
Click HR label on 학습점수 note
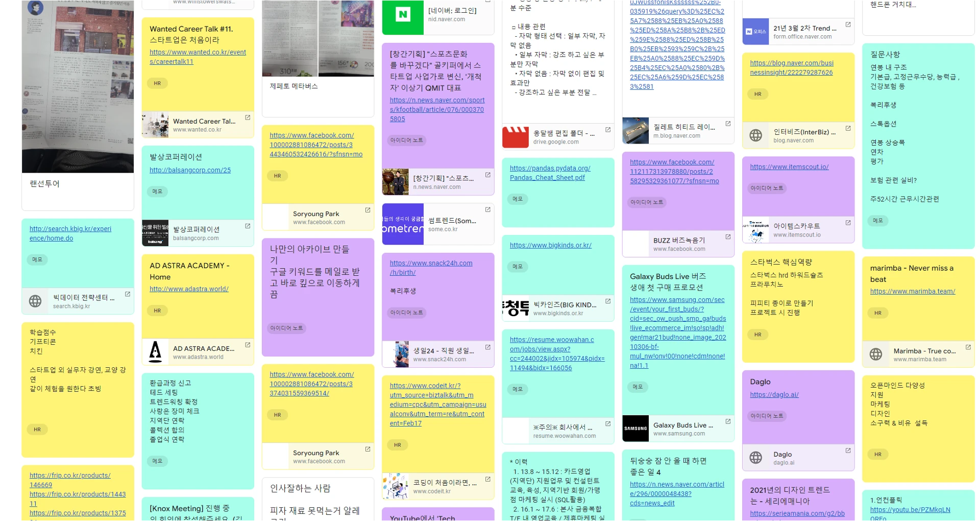[37, 430]
